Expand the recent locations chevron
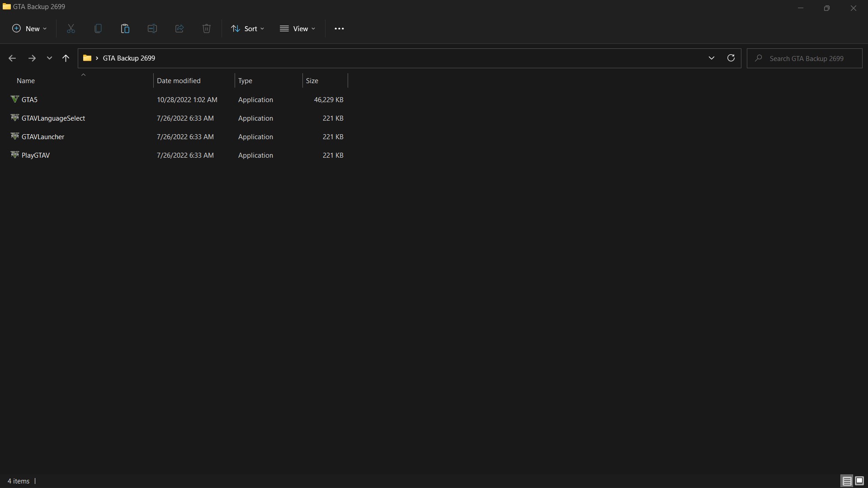Screen dimensions: 868x488 click(49, 58)
